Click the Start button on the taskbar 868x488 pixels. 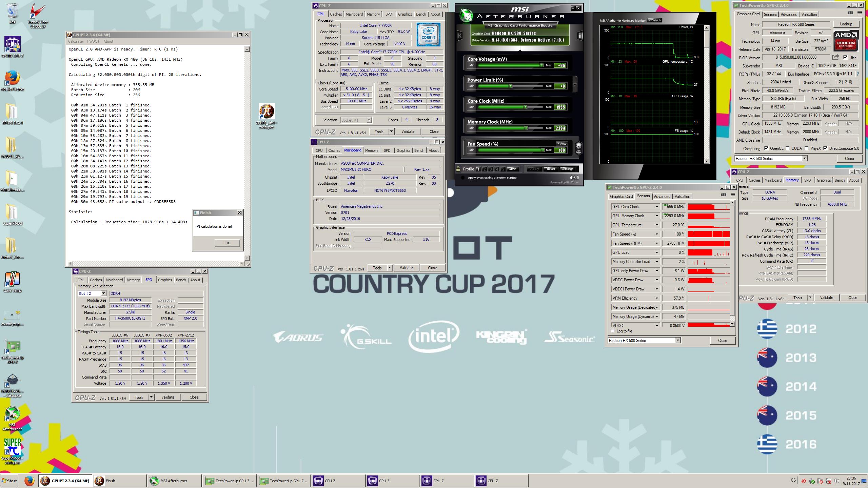coord(9,481)
